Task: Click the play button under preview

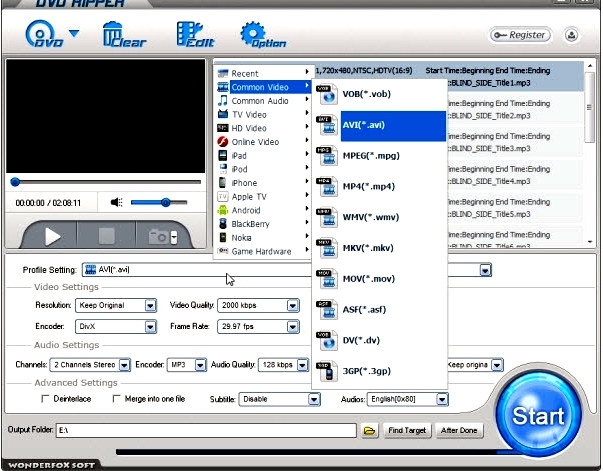Action: click(52, 236)
